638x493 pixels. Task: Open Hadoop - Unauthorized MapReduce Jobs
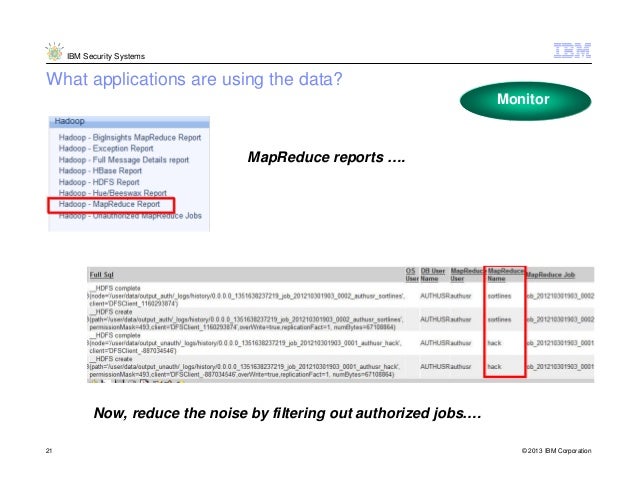(x=130, y=216)
